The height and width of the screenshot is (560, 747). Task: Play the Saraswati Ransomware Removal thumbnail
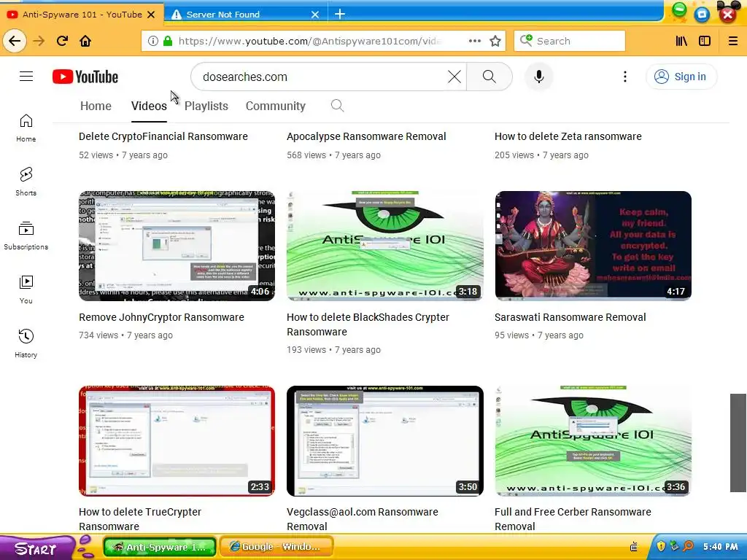593,246
